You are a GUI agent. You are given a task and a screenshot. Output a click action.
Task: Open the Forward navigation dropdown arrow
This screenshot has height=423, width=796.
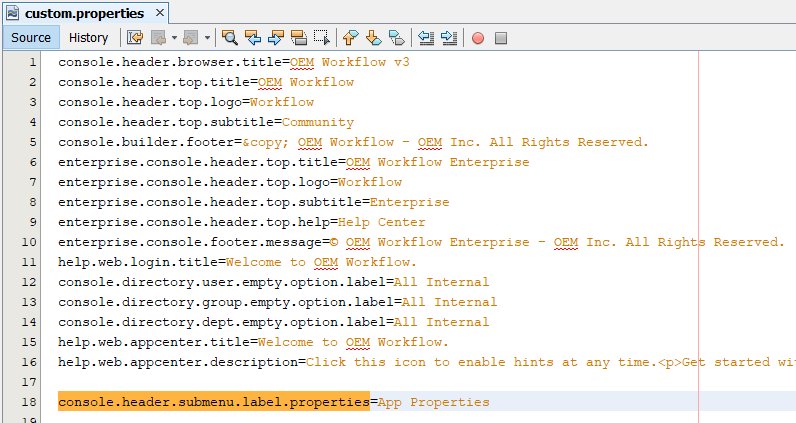click(207, 38)
